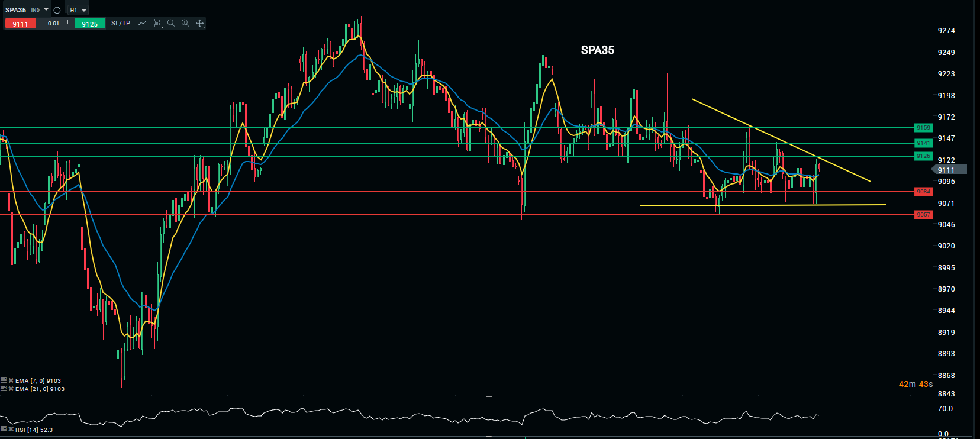The height and width of the screenshot is (439, 980).
Task: Open the H1 timeframe dropdown
Action: tap(78, 10)
